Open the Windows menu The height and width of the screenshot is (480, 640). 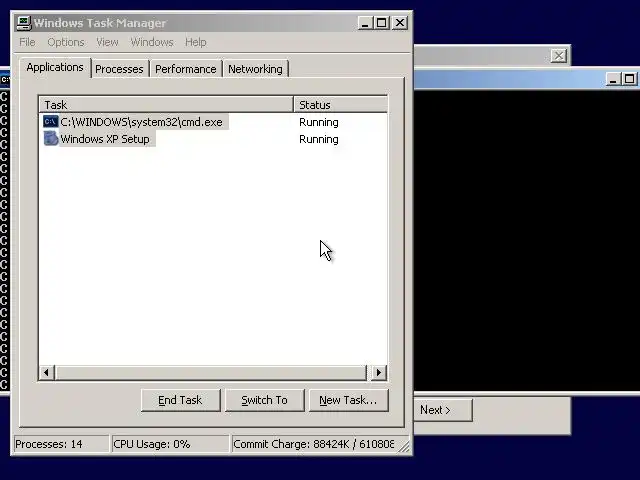click(x=152, y=42)
